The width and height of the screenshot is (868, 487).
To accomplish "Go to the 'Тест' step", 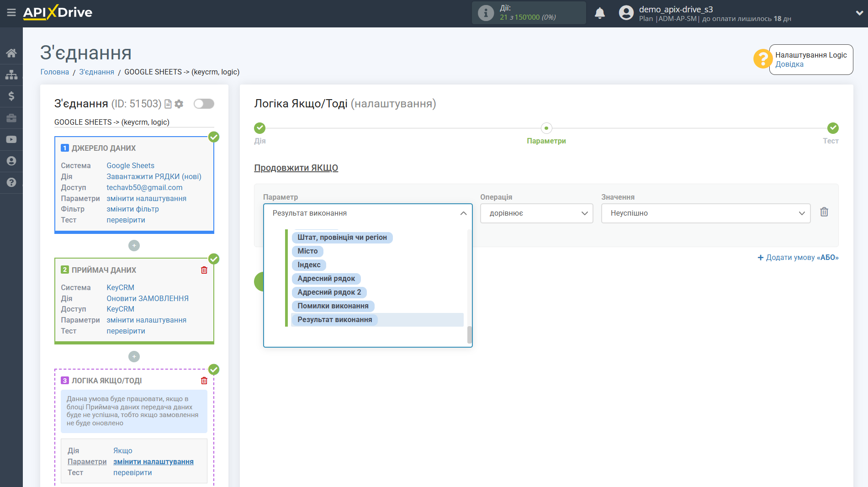I will (x=832, y=128).
